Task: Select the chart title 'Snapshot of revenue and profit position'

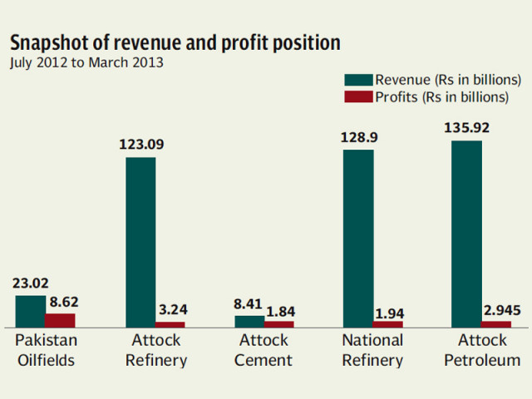Action: pos(175,43)
